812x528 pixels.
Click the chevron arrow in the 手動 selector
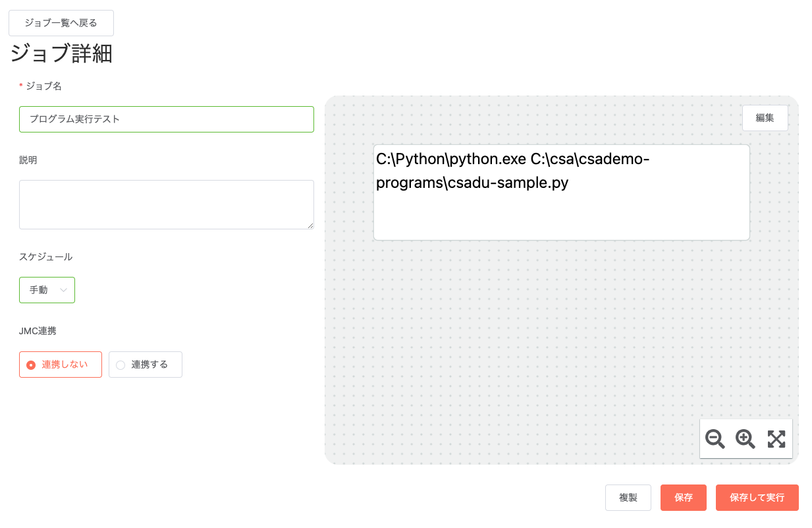(x=64, y=290)
